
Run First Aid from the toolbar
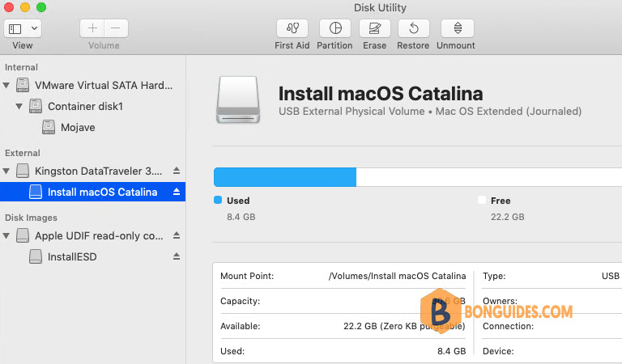(292, 28)
